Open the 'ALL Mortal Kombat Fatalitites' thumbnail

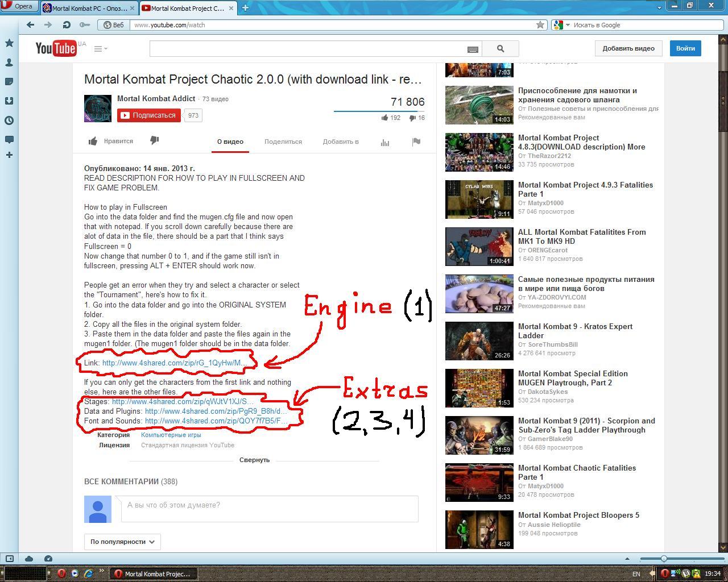[x=479, y=247]
